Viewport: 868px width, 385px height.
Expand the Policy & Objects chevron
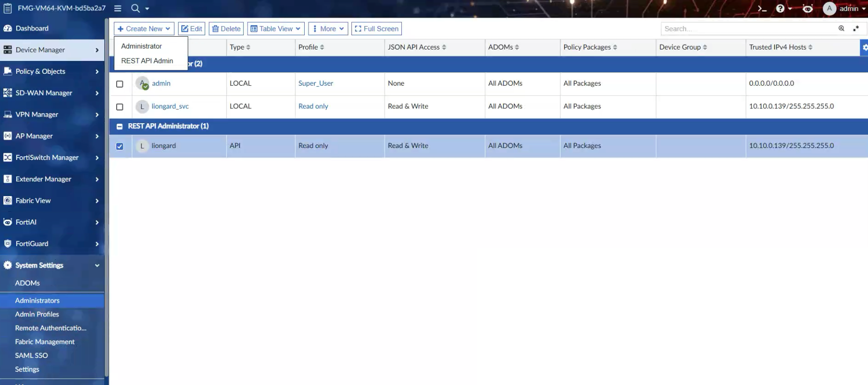[97, 71]
